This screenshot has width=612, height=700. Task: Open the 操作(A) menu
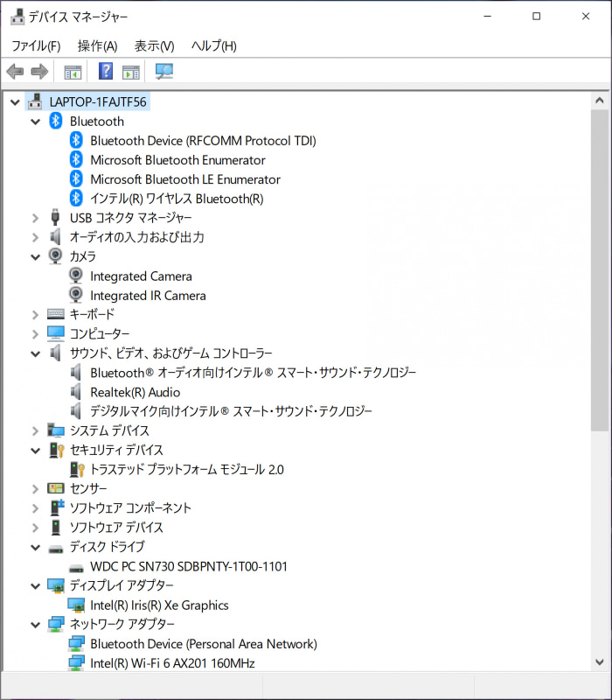point(97,46)
